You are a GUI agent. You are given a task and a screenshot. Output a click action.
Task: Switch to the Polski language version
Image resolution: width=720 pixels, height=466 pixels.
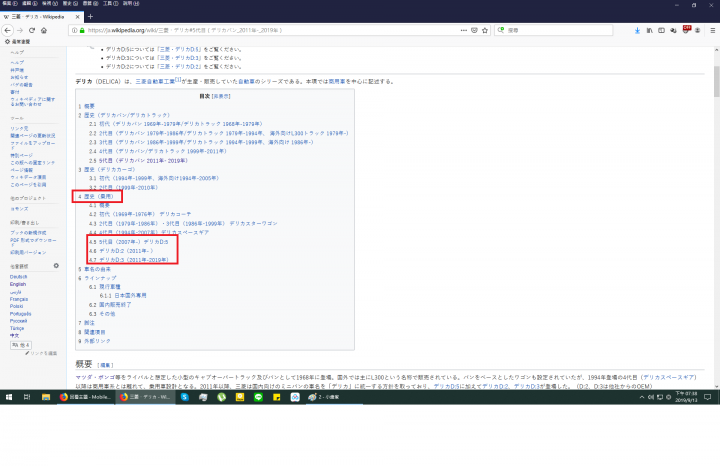[17, 306]
